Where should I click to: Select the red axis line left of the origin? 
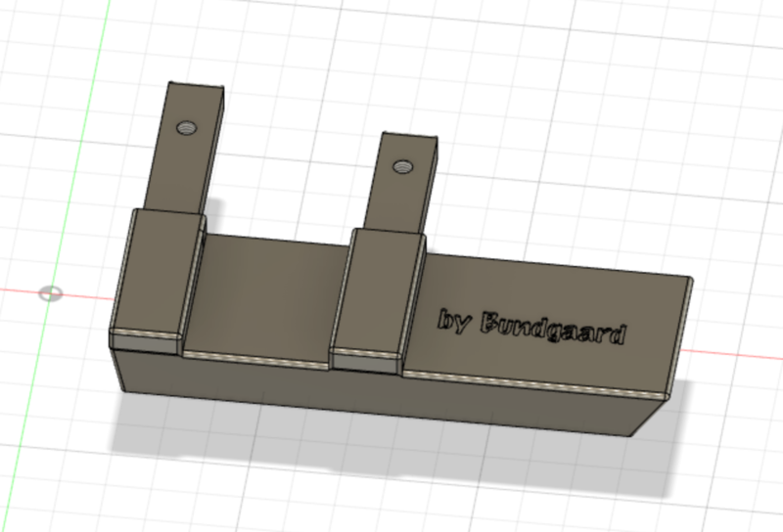[x=20, y=290]
